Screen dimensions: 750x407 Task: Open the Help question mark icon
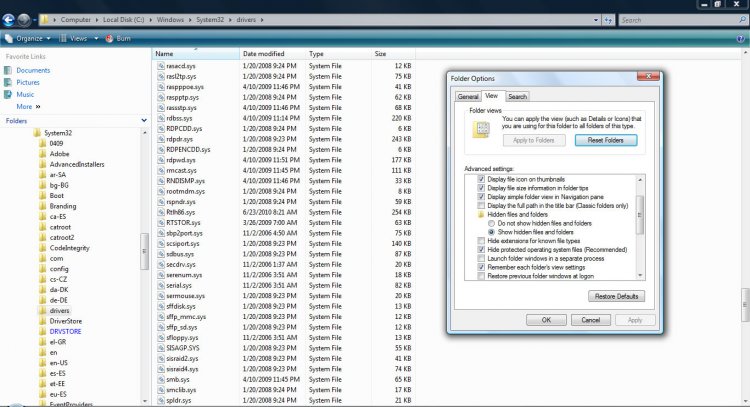tap(741, 39)
